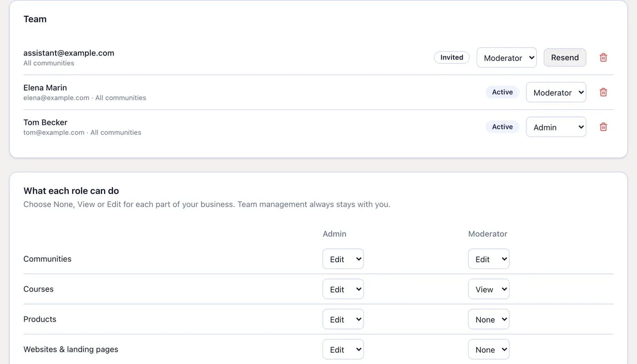This screenshot has height=364, width=637.
Task: Change Elena Marin's role dropdown
Action: (x=556, y=92)
